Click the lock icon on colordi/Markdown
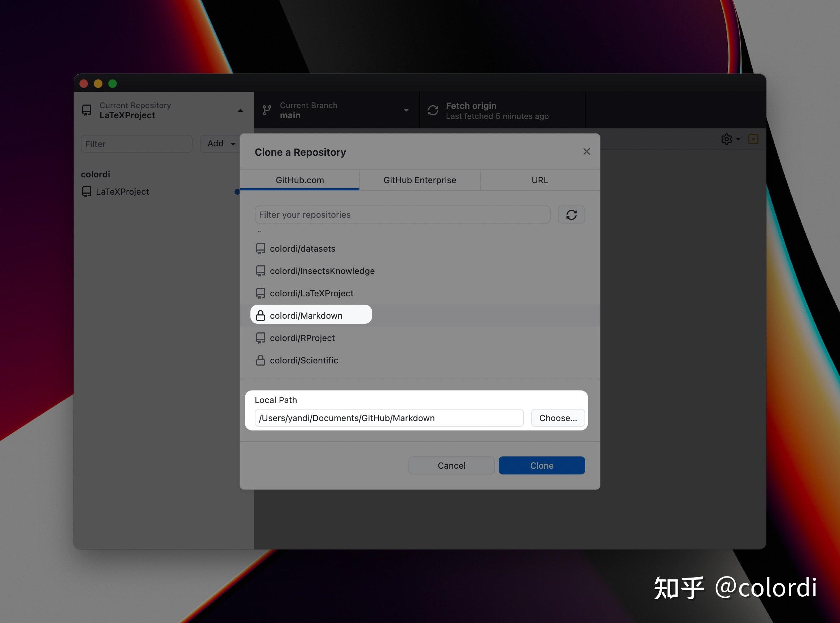The height and width of the screenshot is (623, 840). [x=261, y=315]
